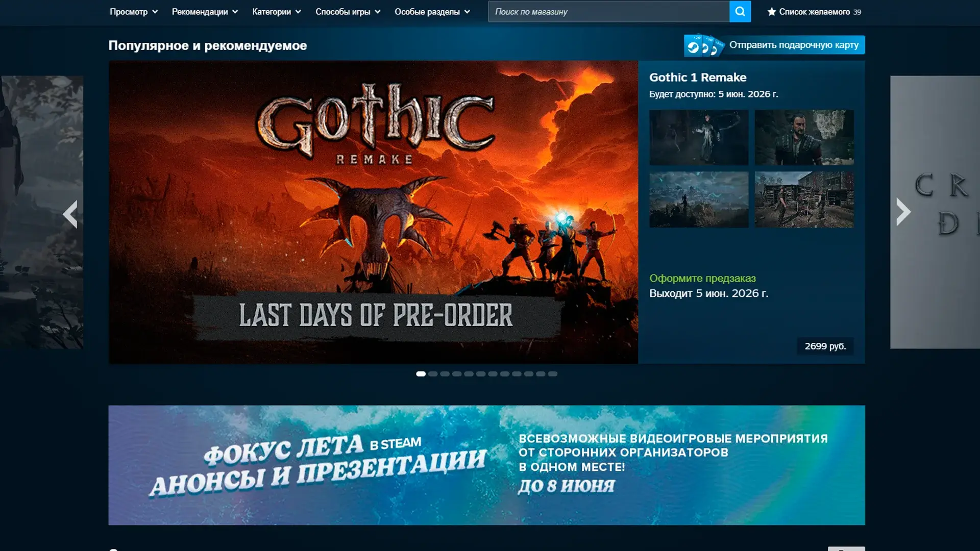The width and height of the screenshot is (980, 551).
Task: Click Оформите предзаказ text
Action: click(702, 278)
